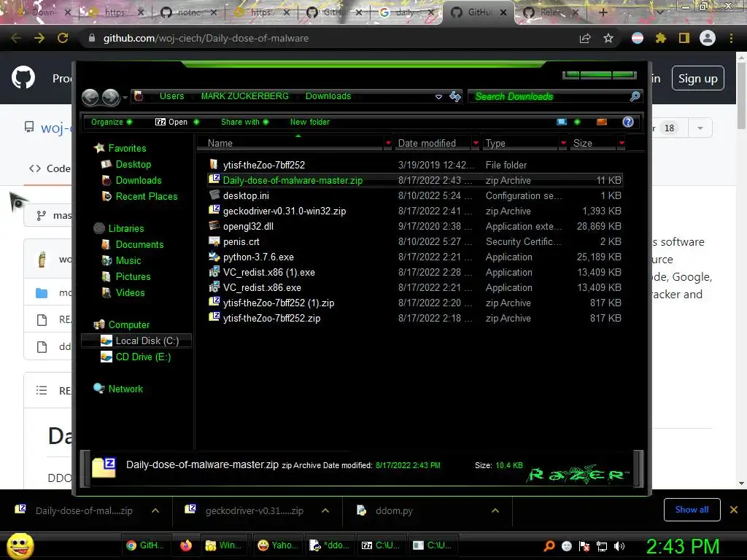Click Show all downloads button
747x560 pixels.
(692, 510)
